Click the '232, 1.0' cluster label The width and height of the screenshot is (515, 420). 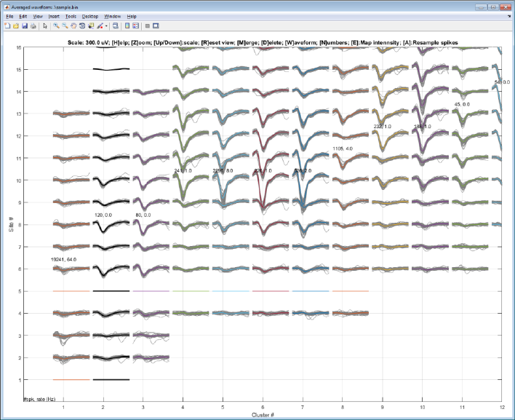tap(383, 126)
